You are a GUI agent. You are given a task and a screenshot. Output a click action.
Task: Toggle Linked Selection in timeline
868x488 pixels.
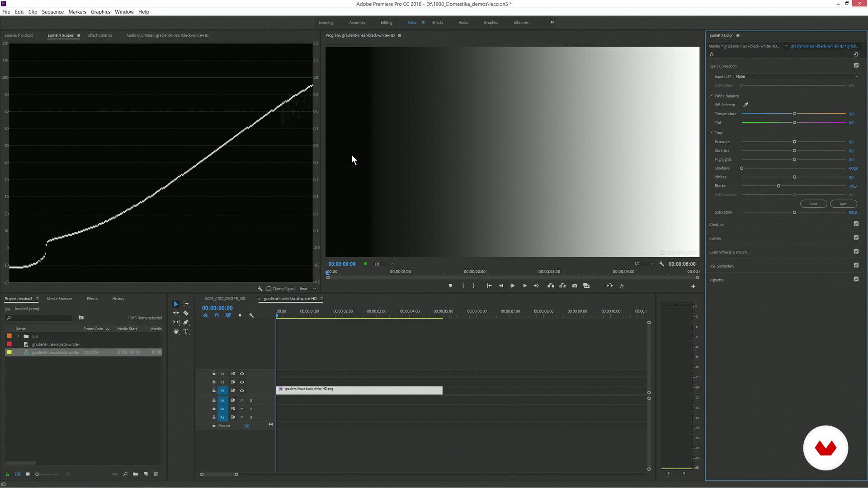228,315
